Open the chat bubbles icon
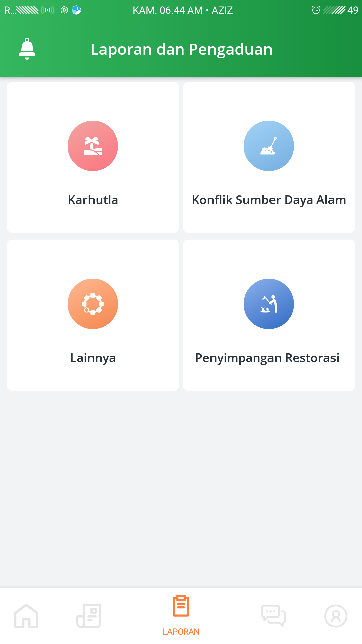Screen dimensions: 362x644 pyautogui.click(x=274, y=616)
